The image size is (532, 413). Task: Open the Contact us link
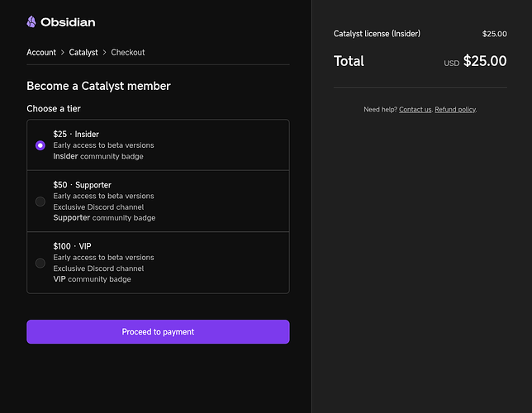tap(416, 109)
